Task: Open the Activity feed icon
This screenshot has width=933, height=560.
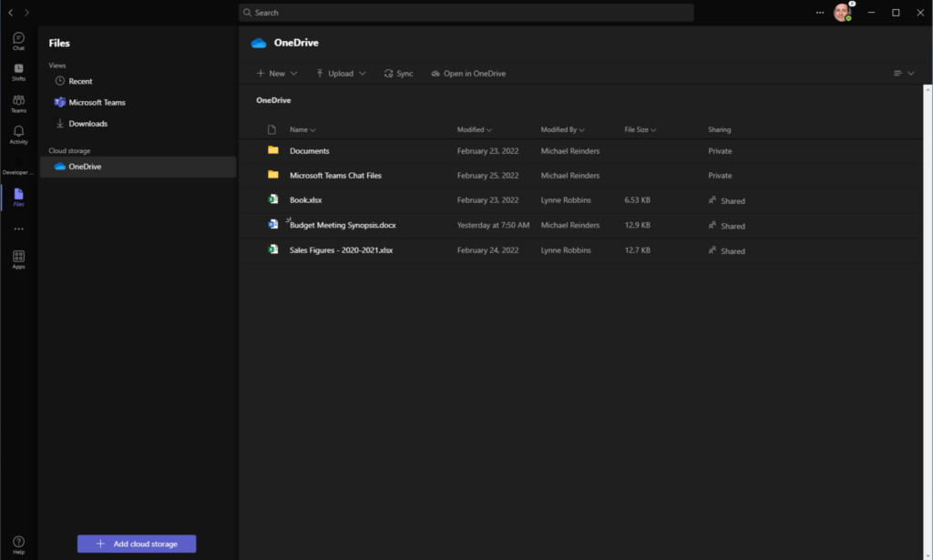Action: tap(18, 135)
